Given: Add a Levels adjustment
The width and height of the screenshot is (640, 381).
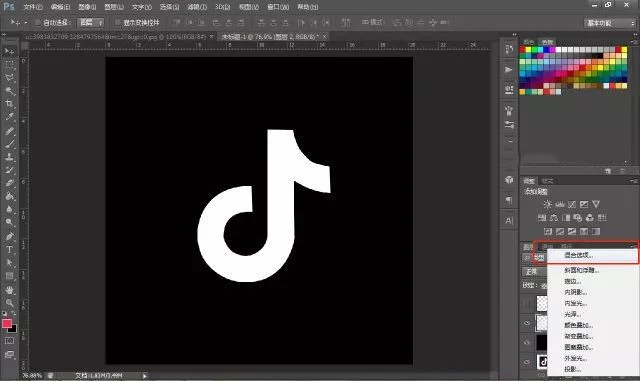Looking at the screenshot, I should [560, 204].
